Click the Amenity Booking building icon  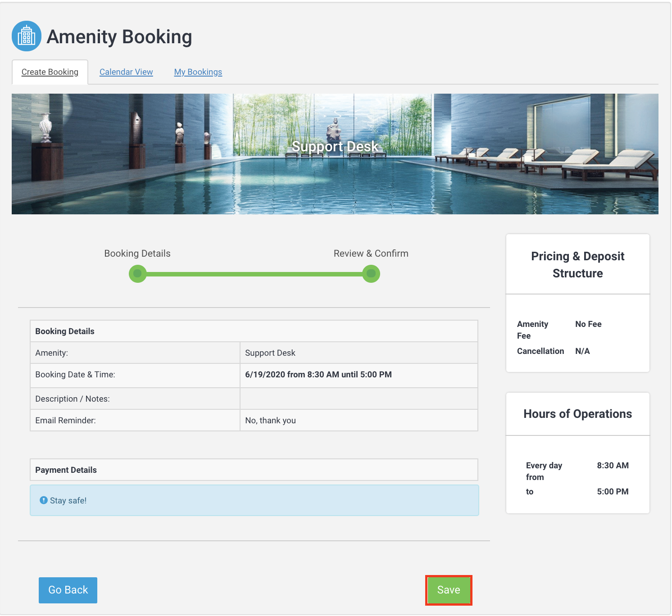click(x=27, y=36)
